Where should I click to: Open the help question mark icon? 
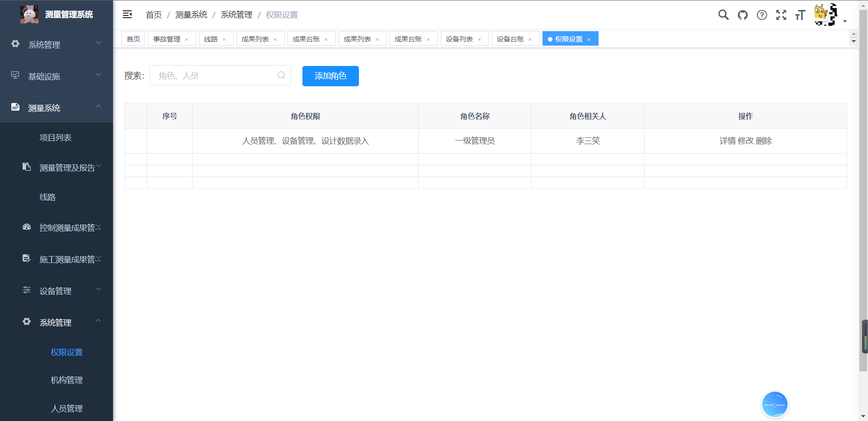(x=762, y=15)
